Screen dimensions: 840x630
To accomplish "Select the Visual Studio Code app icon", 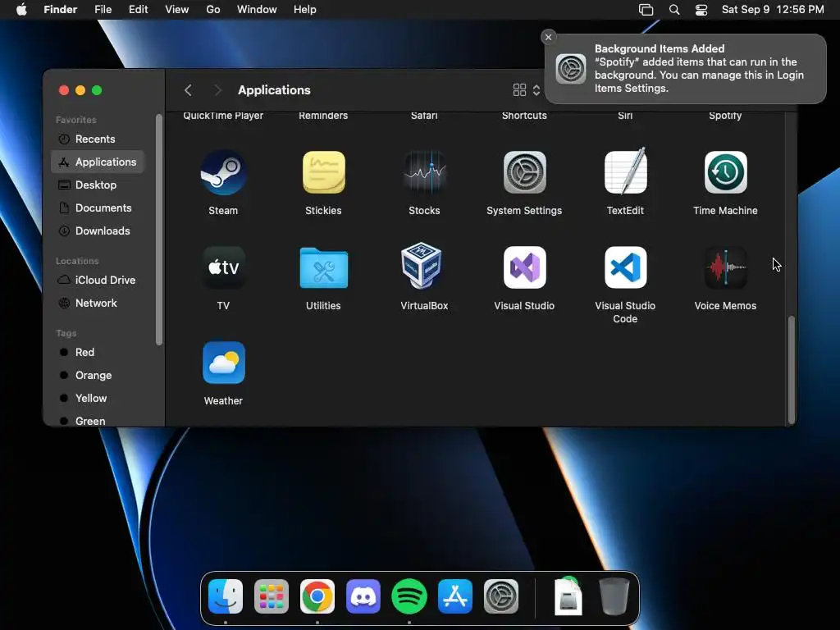I will (625, 267).
